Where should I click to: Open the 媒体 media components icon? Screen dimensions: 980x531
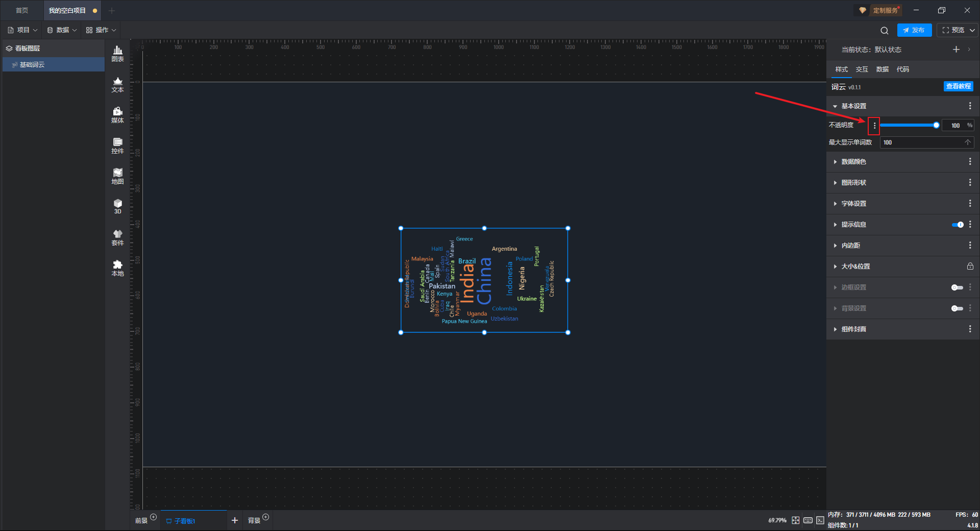click(x=117, y=115)
